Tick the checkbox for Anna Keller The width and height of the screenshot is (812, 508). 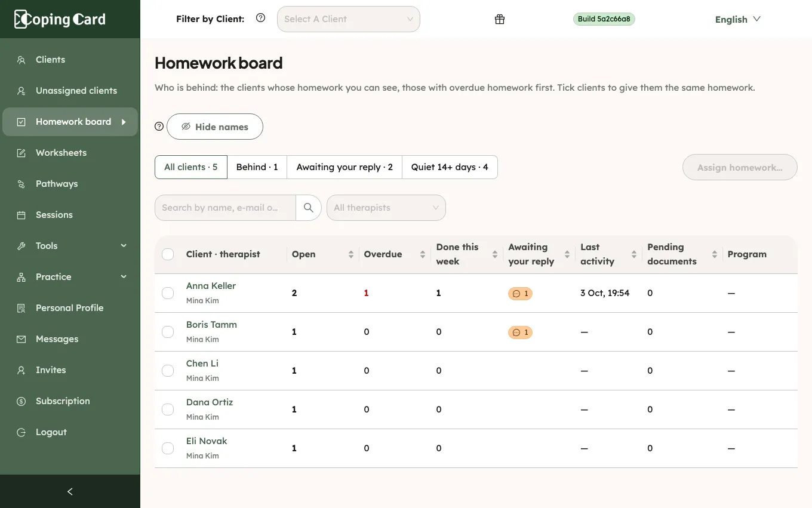pos(168,293)
